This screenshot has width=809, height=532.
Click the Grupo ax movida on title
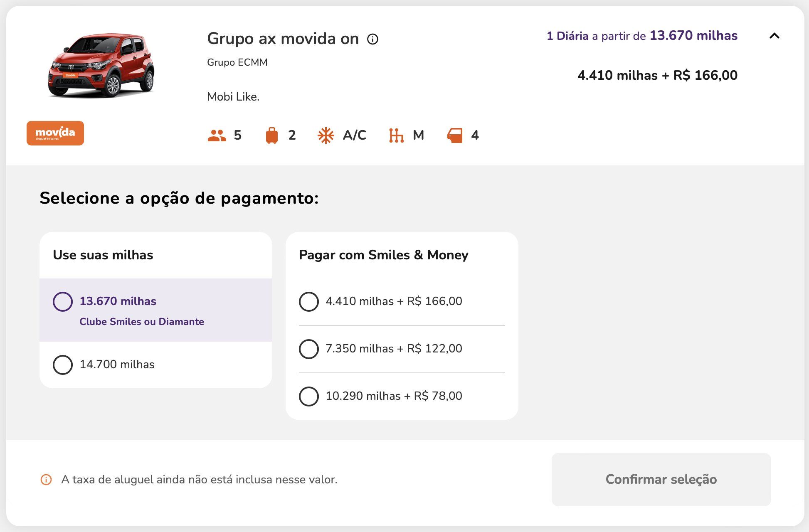(x=283, y=39)
